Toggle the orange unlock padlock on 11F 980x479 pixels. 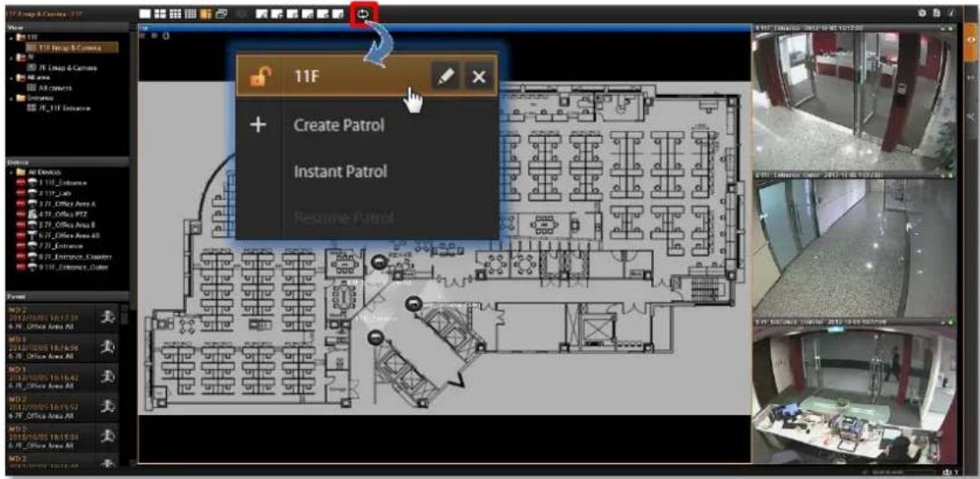pyautogui.click(x=258, y=77)
